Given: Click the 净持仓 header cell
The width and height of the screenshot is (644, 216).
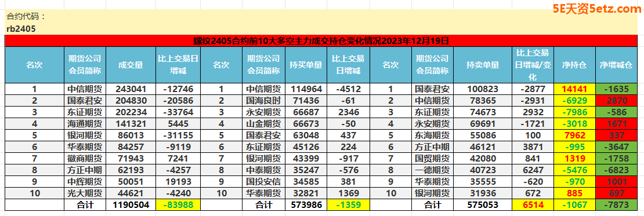Looking at the screenshot, I should tap(574, 65).
